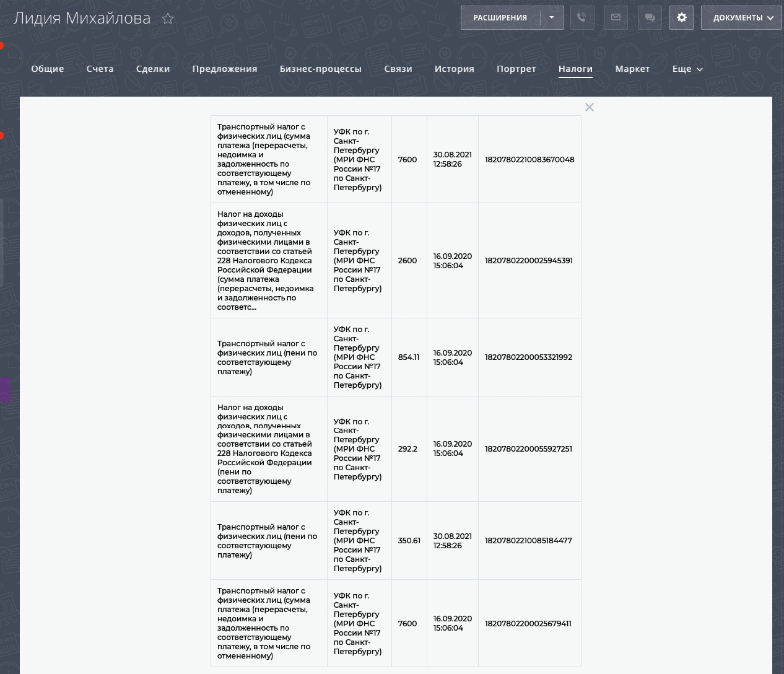Click the star favorite icon beside Лидия Михайлова
This screenshot has width=784, height=674.
168,19
